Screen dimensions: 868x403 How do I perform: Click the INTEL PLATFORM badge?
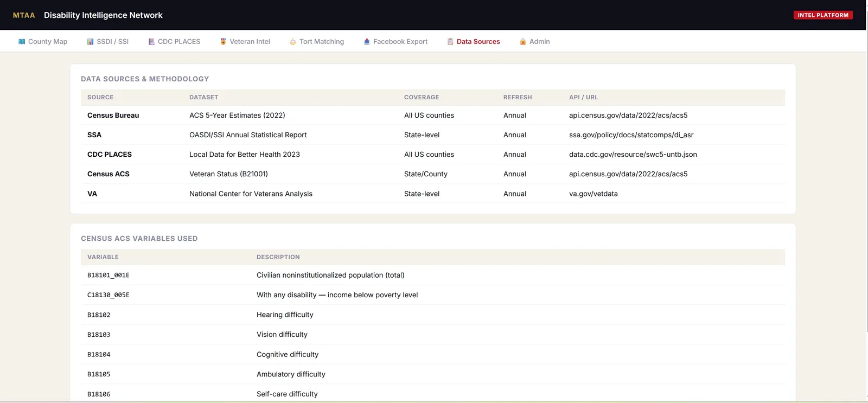pyautogui.click(x=823, y=15)
